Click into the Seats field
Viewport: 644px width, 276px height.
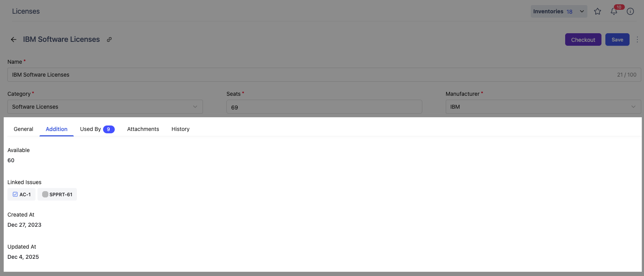click(324, 107)
